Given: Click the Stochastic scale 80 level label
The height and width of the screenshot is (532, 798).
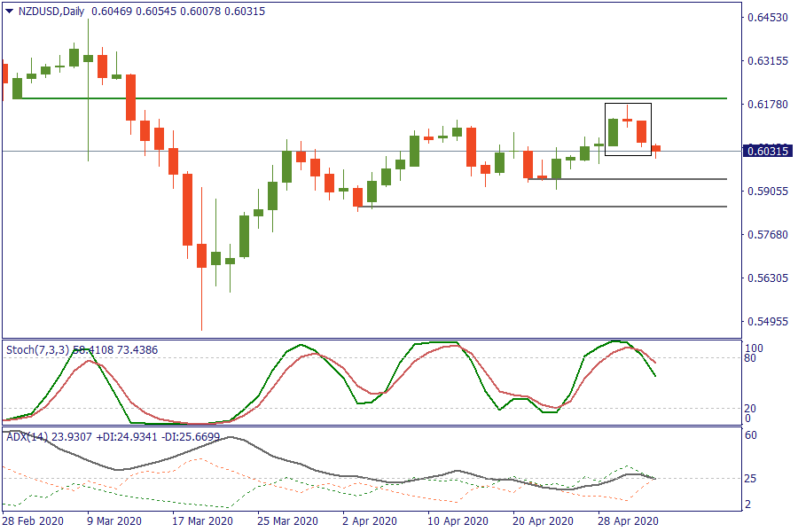Looking at the screenshot, I should pos(750,358).
